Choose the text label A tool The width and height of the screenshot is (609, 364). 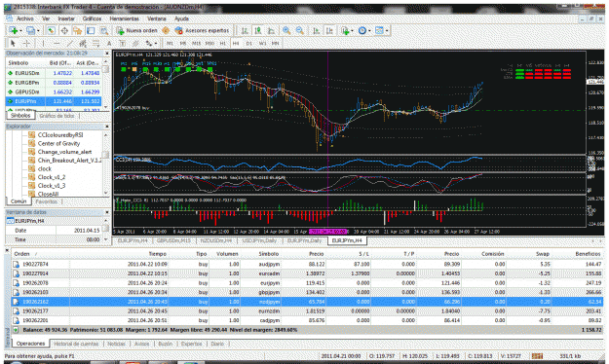(x=109, y=44)
